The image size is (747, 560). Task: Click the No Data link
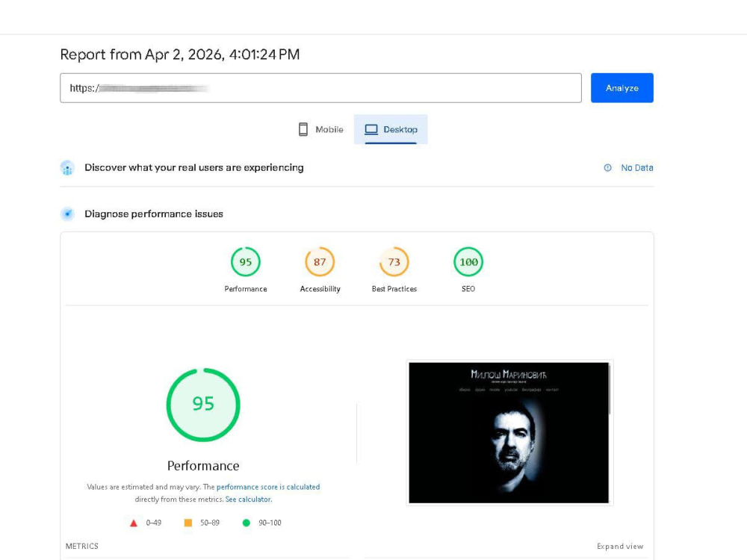point(637,167)
